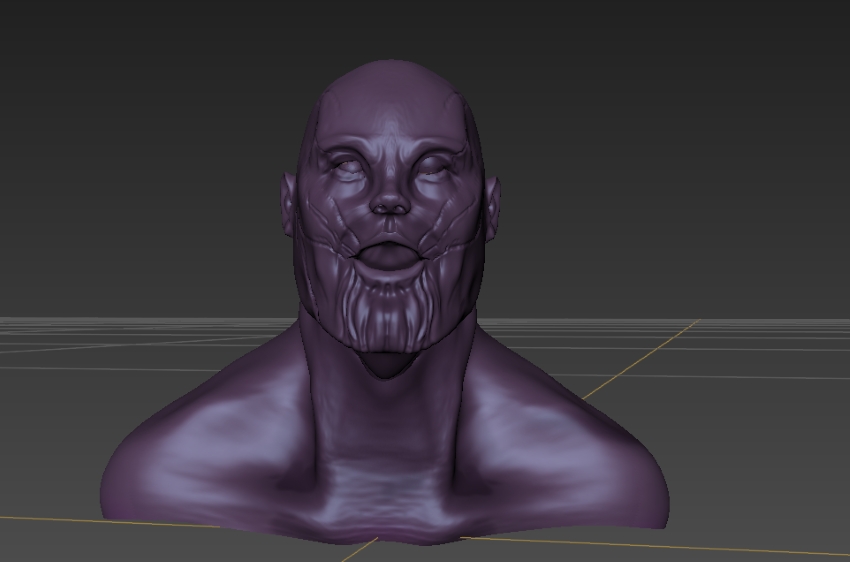The width and height of the screenshot is (850, 562).
Task: Select the purple sculpted bust model
Action: point(385,303)
